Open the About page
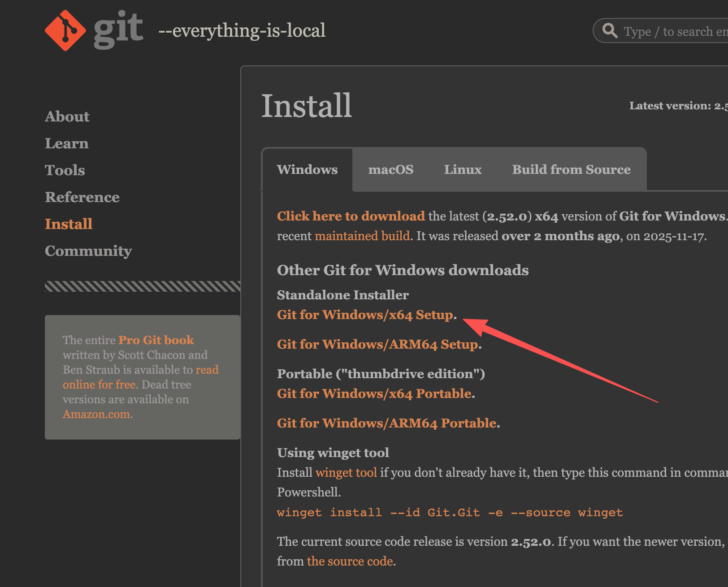The image size is (728, 587). pos(67,116)
